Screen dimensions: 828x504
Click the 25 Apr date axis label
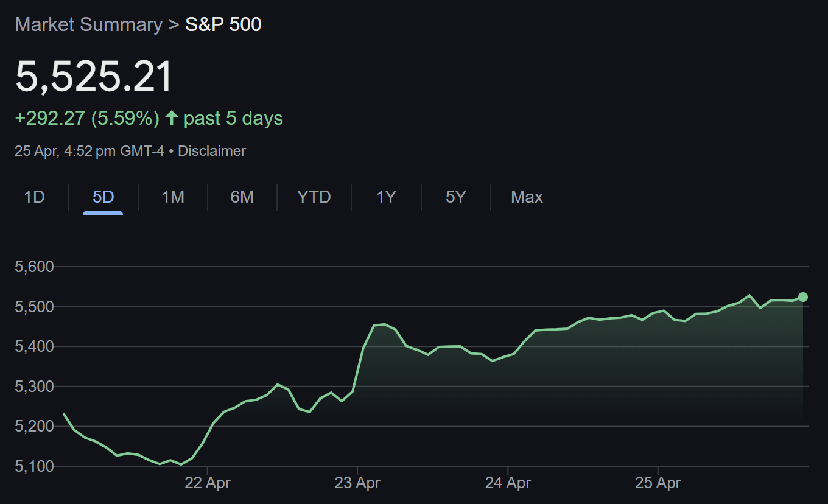(658, 483)
